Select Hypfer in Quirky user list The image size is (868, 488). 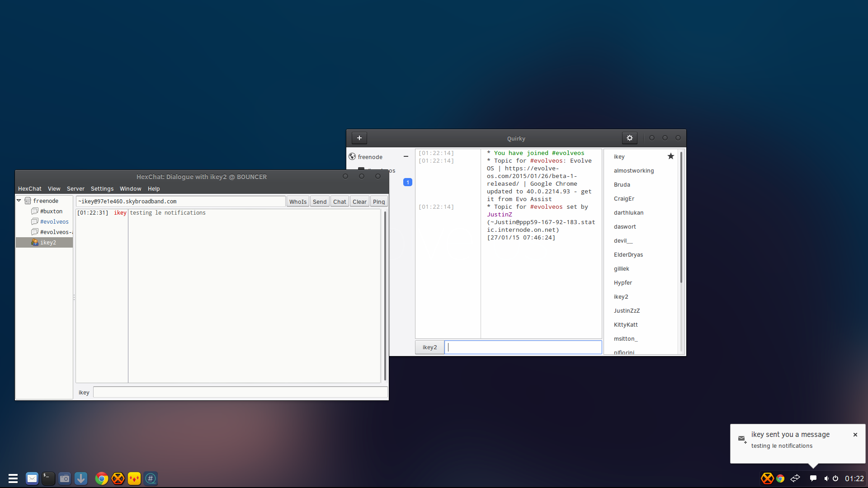click(623, 282)
